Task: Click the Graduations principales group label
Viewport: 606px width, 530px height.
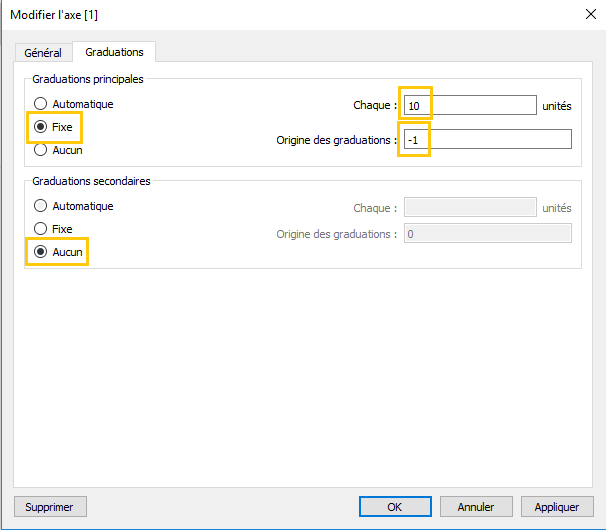Action: coord(88,79)
